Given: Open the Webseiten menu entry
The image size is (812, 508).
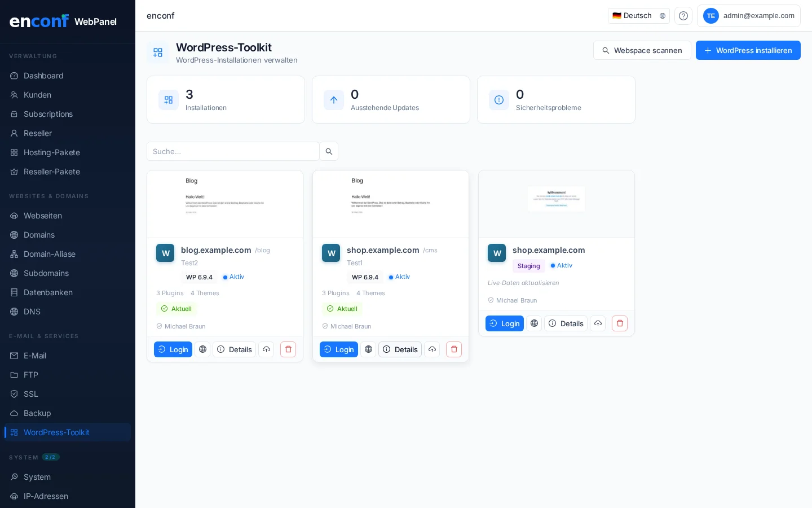Looking at the screenshot, I should tap(43, 216).
